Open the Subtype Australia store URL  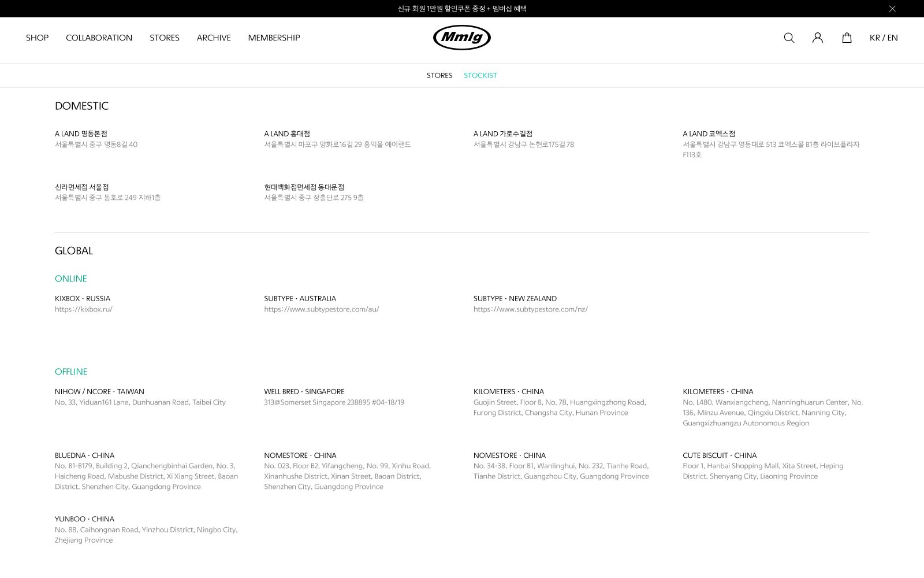click(322, 309)
